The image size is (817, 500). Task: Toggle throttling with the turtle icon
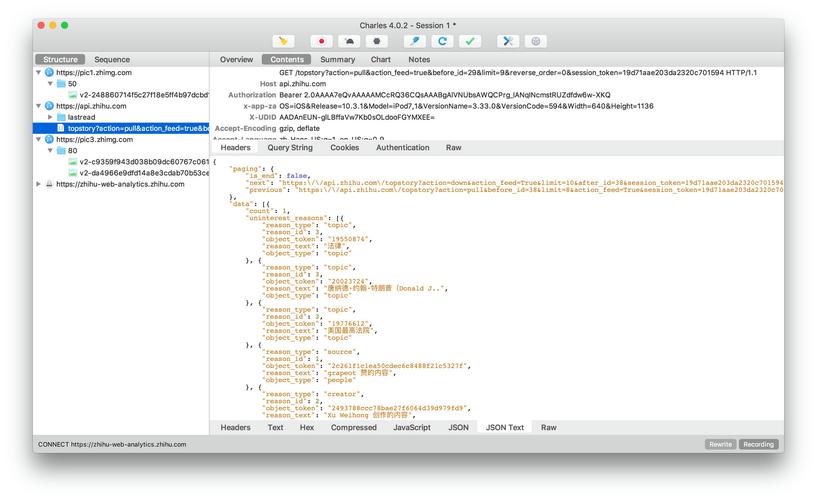(x=348, y=41)
